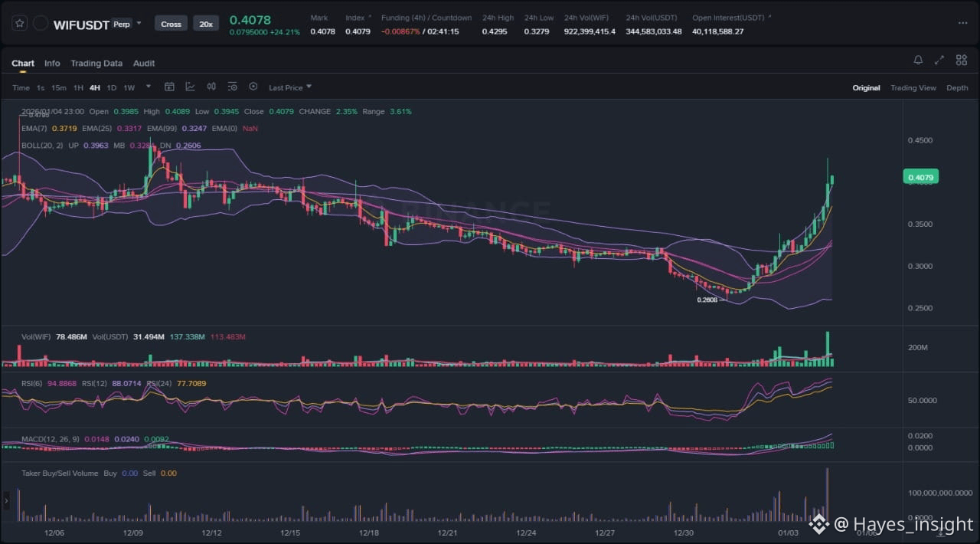The width and height of the screenshot is (980, 544).
Task: Open the Info tab
Action: tap(52, 63)
